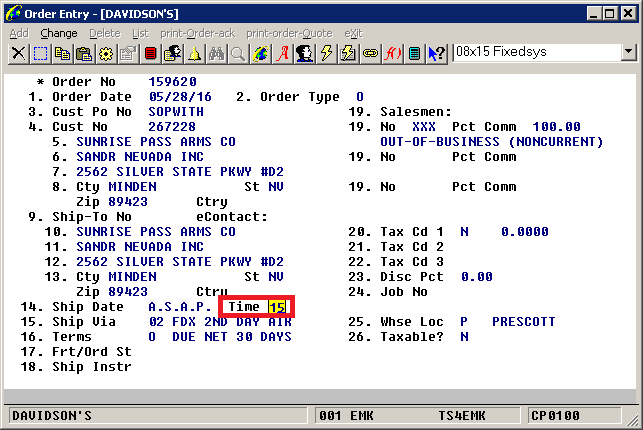Screen dimensions: 643x430
Task: Click line 11 SANDR NEVADA INC
Action: pyautogui.click(x=140, y=246)
